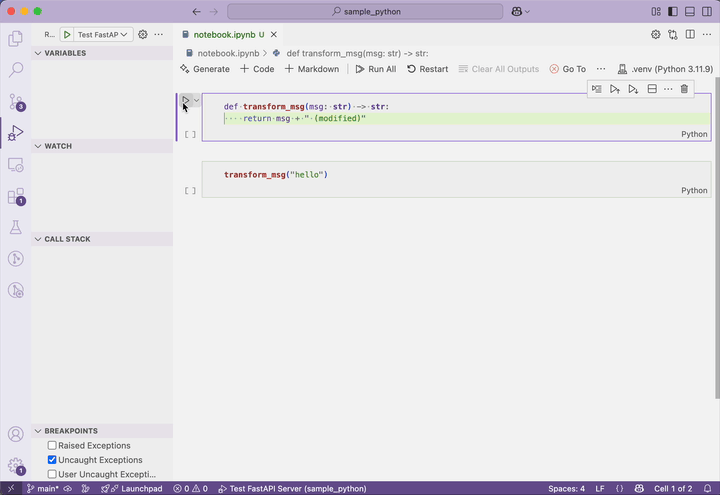Screen dimensions: 720x495
Task: Go back with the title bar arrow
Action: (x=197, y=11)
